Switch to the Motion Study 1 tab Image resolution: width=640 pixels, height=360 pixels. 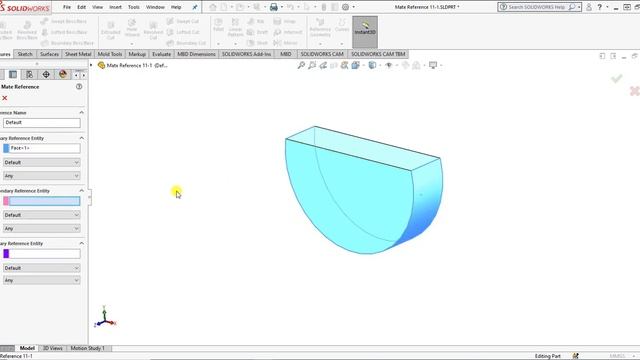pos(87,348)
